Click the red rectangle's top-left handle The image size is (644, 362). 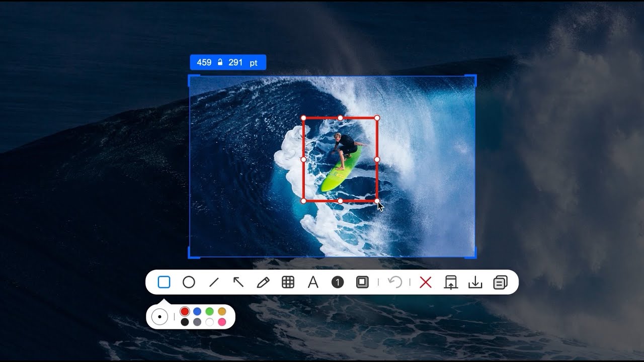click(303, 118)
